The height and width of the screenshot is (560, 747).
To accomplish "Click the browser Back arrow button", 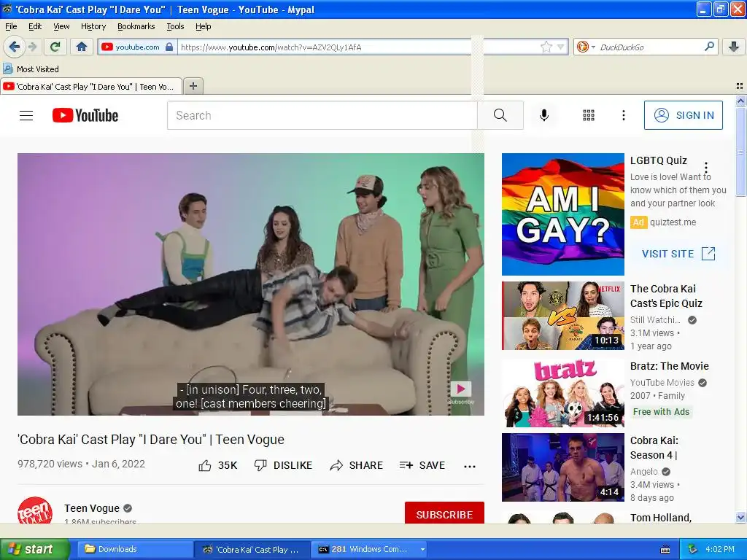I will point(14,47).
